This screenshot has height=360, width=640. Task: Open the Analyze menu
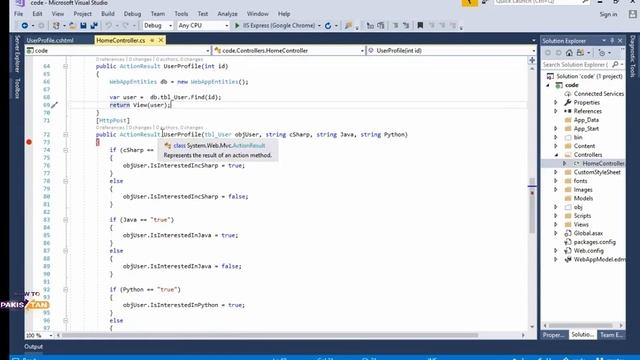click(227, 14)
